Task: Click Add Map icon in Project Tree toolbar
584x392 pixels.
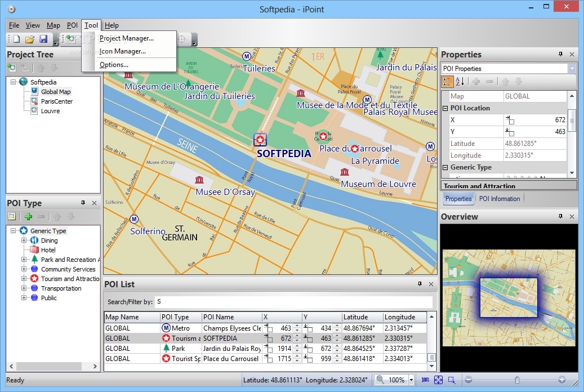Action: [x=12, y=68]
